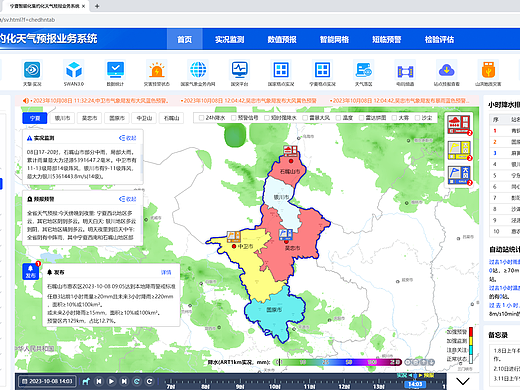
Task: Click the blue warning icon above 吴忠市
Action: click(286, 234)
